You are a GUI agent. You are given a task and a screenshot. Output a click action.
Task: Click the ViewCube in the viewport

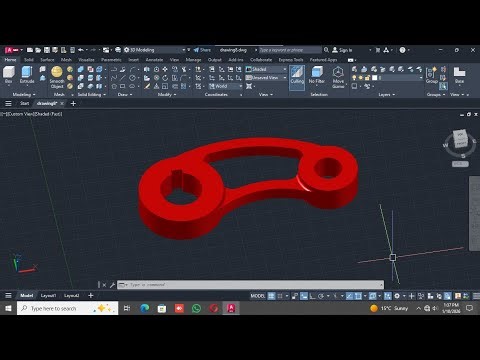click(x=460, y=140)
